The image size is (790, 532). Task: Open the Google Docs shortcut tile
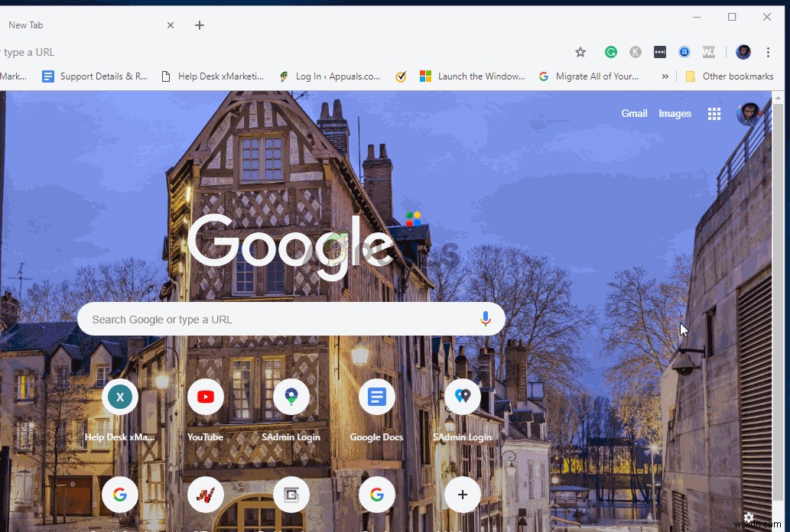click(376, 397)
